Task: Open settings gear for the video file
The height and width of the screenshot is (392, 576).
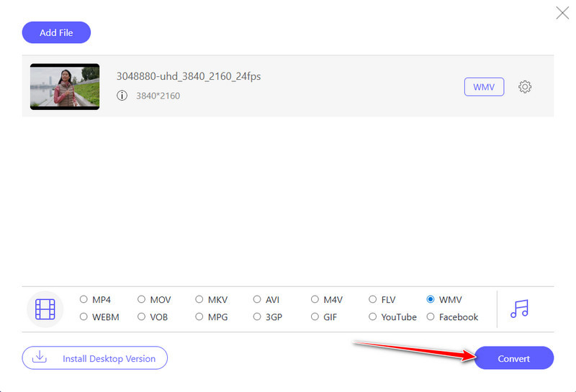Action: [525, 87]
